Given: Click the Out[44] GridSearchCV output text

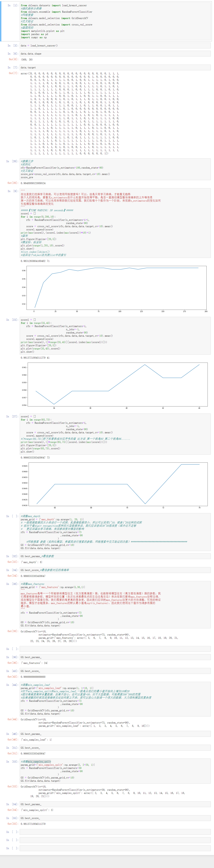Looking at the screenshot, I should coord(85,722).
